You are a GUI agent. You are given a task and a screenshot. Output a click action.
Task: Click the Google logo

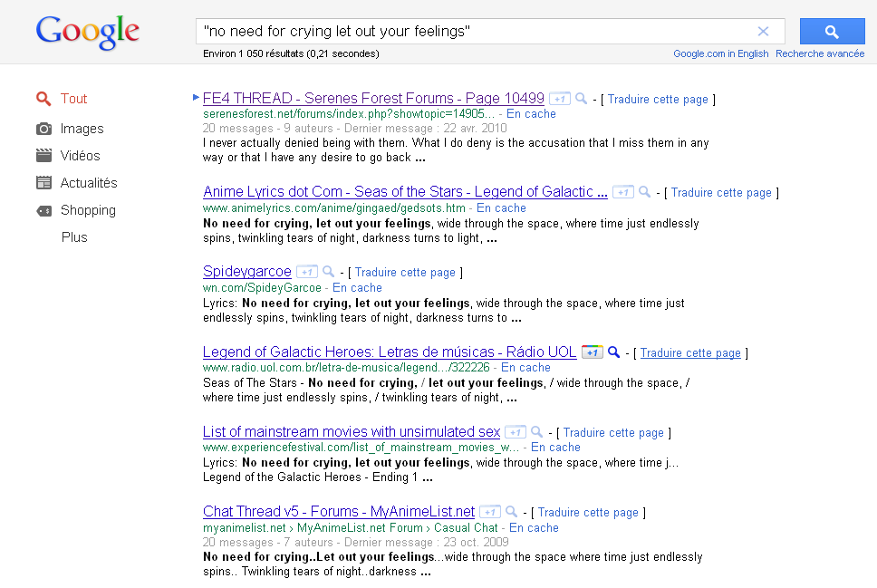[88, 32]
